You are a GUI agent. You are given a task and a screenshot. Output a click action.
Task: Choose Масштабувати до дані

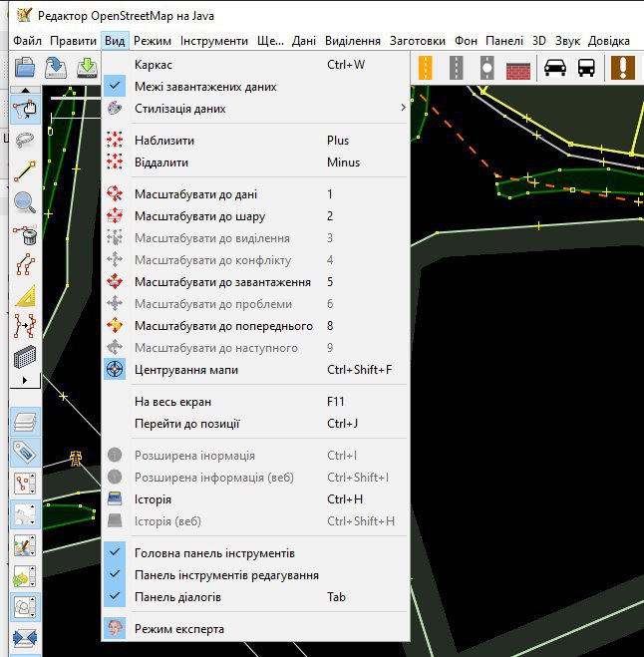click(255, 194)
